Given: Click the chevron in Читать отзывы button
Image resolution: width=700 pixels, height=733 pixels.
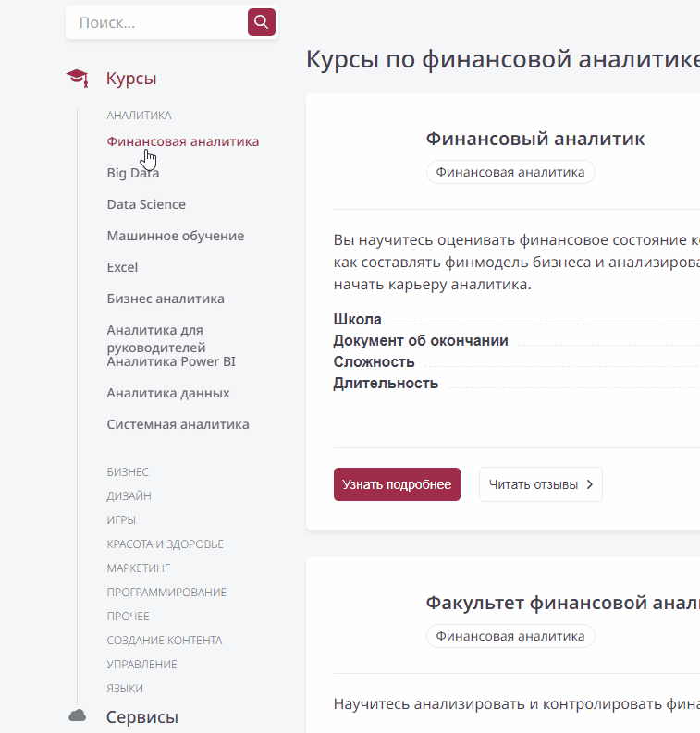Looking at the screenshot, I should pyautogui.click(x=590, y=484).
